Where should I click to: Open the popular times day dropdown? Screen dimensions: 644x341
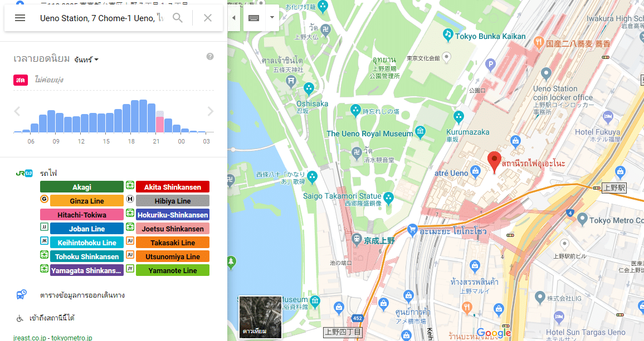[x=86, y=60]
